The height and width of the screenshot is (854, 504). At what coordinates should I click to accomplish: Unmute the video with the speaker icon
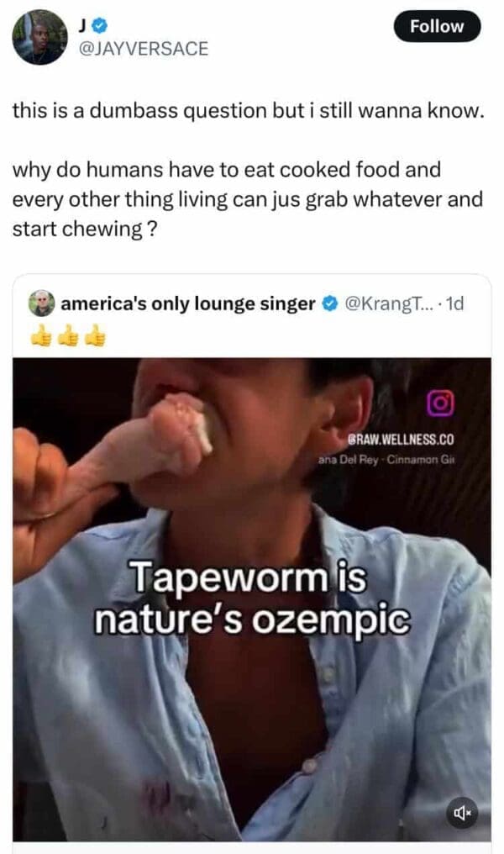461,813
